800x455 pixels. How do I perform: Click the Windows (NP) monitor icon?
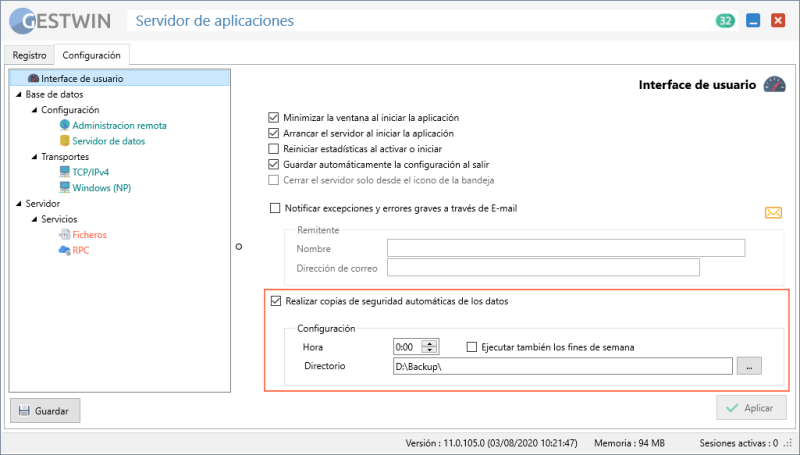pos(65,187)
